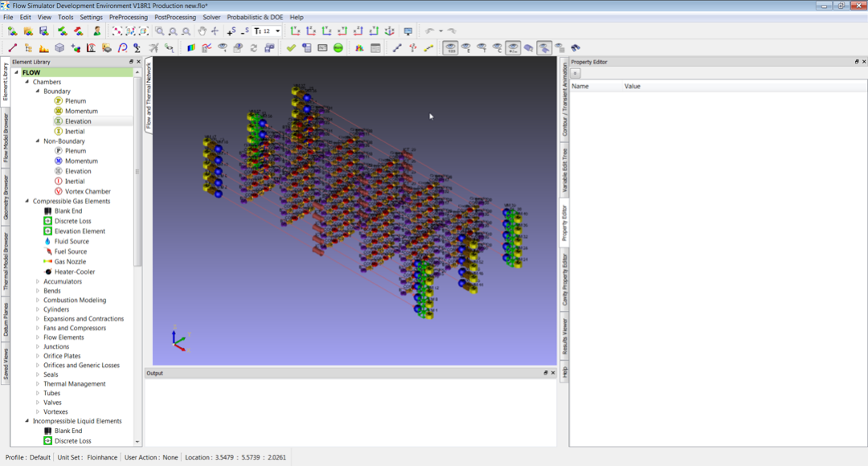
Task: Select the Fuel Source element
Action: (x=70, y=251)
